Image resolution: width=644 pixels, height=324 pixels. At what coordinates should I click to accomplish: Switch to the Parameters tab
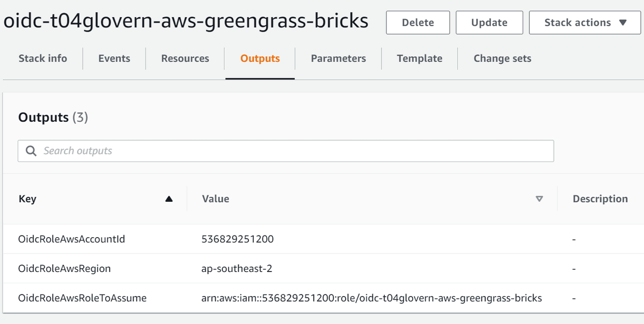tap(338, 58)
